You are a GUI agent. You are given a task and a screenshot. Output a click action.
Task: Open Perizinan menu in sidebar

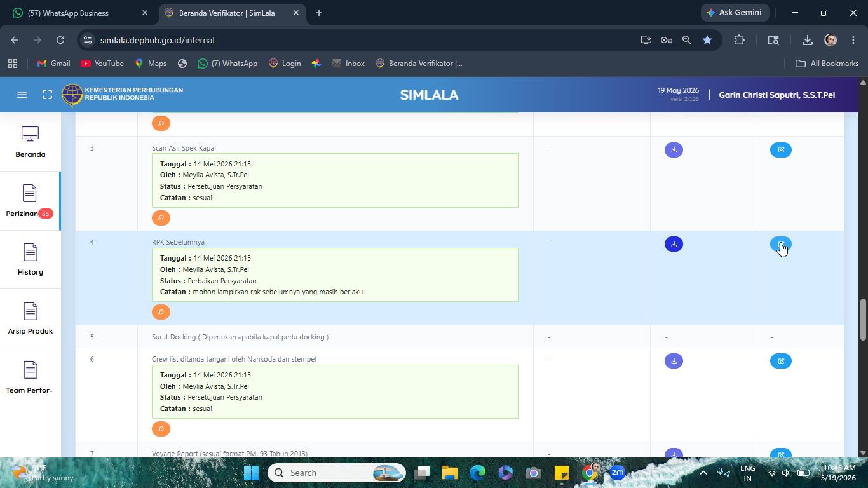click(30, 201)
